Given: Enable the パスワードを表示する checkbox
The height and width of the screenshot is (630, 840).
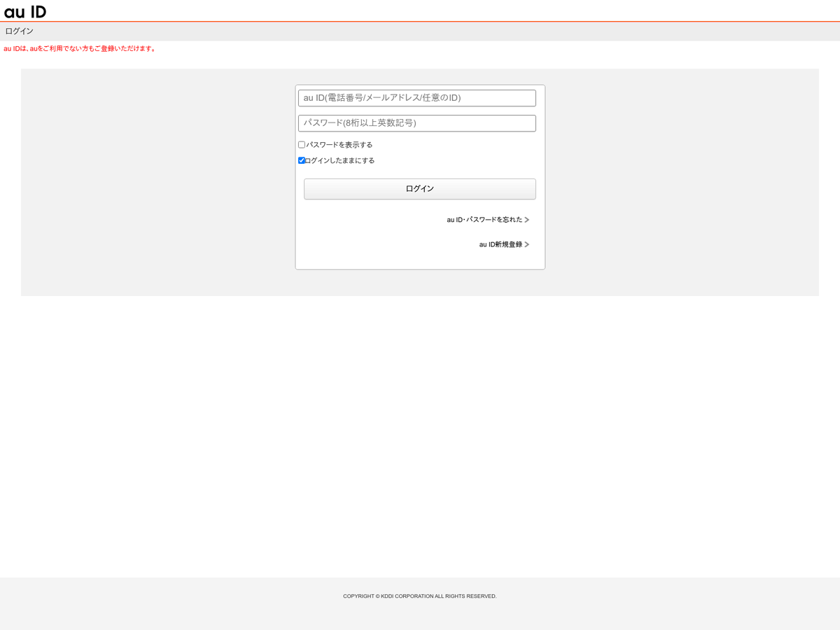Looking at the screenshot, I should 302,145.
